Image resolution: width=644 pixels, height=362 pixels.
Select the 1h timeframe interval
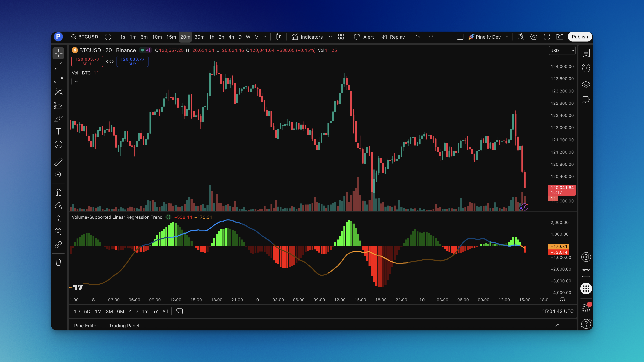211,37
